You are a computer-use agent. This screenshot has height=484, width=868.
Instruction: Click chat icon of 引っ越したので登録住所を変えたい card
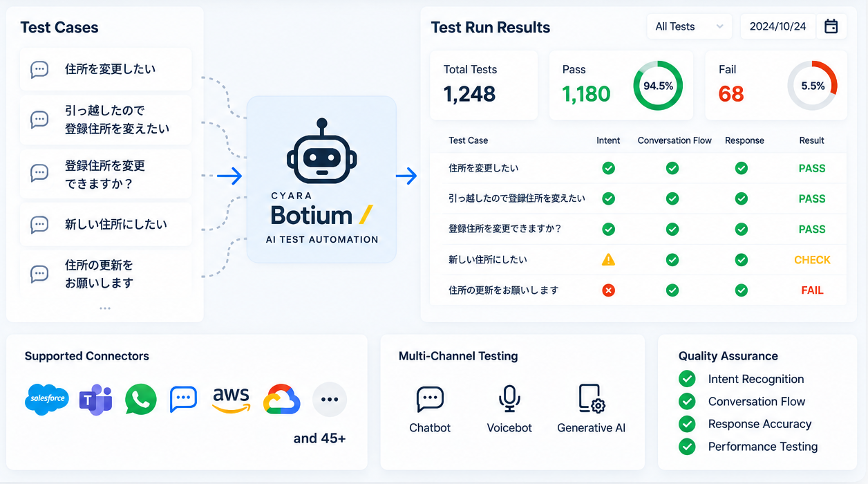coord(40,120)
